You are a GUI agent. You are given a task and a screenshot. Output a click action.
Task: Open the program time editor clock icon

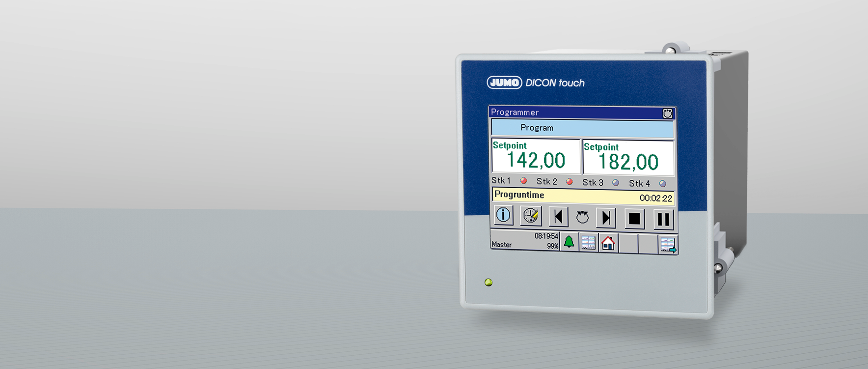point(531,216)
